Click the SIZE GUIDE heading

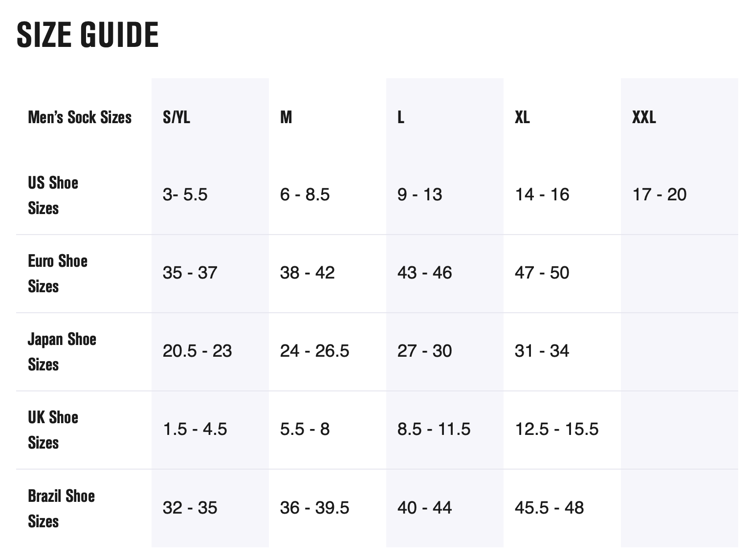(88, 35)
